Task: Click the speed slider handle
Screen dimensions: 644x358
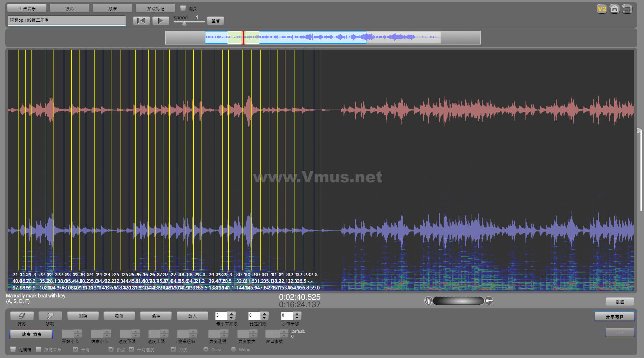Action: (184, 23)
